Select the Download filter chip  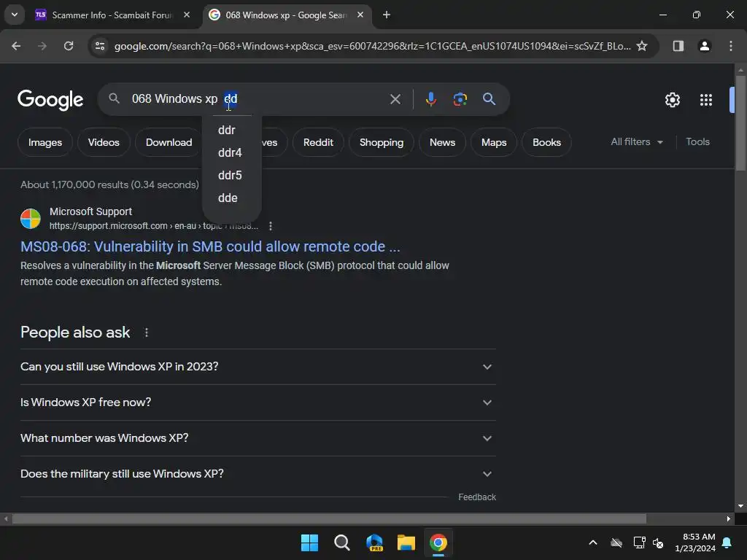(x=169, y=142)
